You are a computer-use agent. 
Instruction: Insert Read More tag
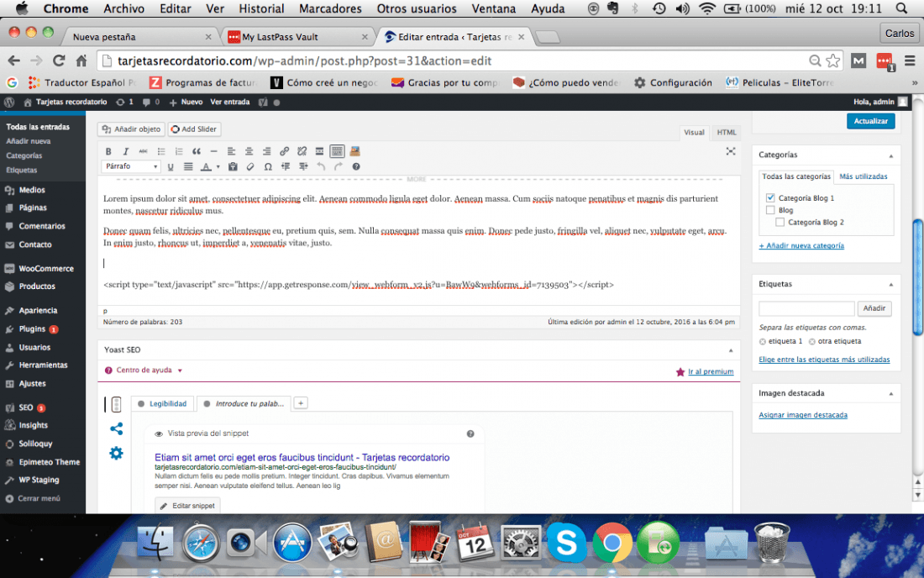[319, 151]
